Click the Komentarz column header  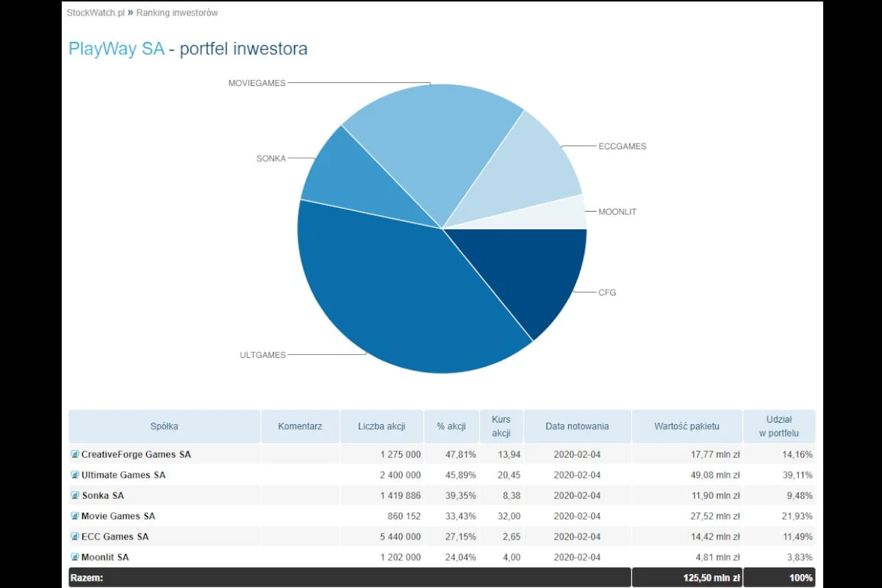(300, 426)
